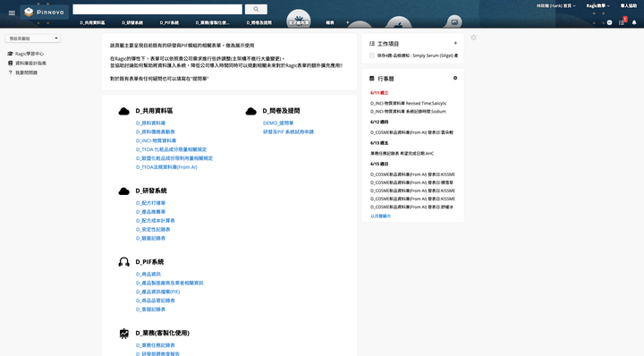644x356 pixels.
Task: Click the Pinnovo logo
Action: point(45,13)
